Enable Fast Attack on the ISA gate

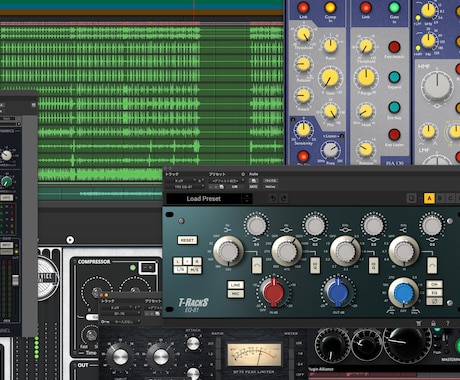pos(394,47)
